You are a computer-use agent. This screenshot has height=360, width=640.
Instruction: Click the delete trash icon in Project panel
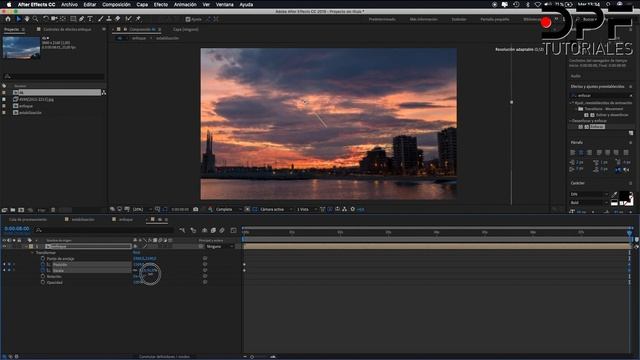(x=53, y=210)
